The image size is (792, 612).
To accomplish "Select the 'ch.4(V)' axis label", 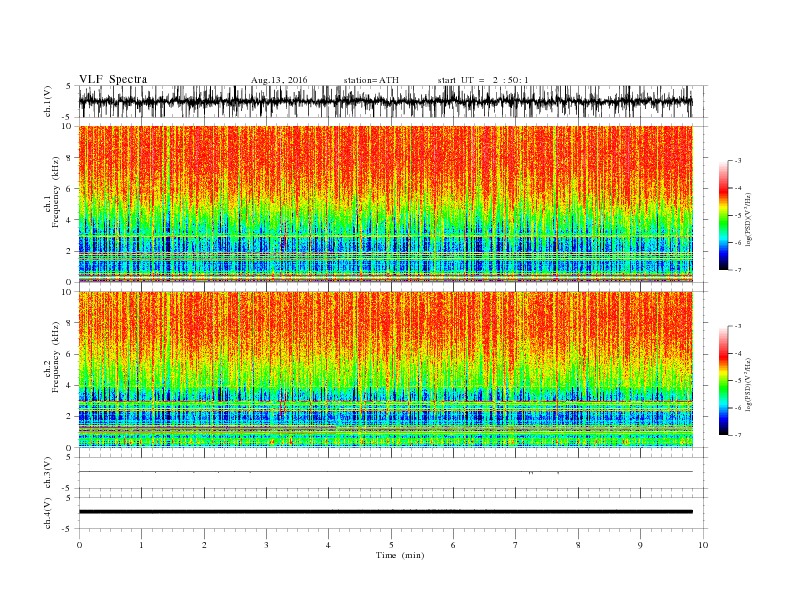I will tap(48, 513).
